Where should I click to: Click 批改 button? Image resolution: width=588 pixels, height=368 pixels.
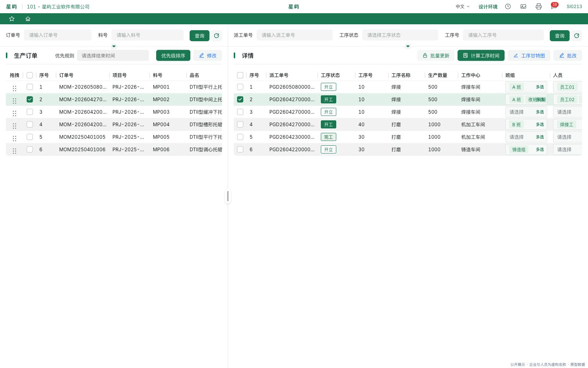click(x=568, y=56)
